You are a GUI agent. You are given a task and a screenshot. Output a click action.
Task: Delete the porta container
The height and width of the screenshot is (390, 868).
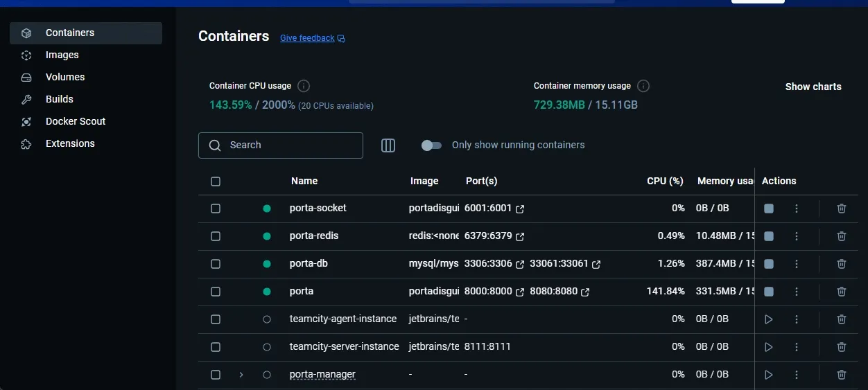point(842,292)
